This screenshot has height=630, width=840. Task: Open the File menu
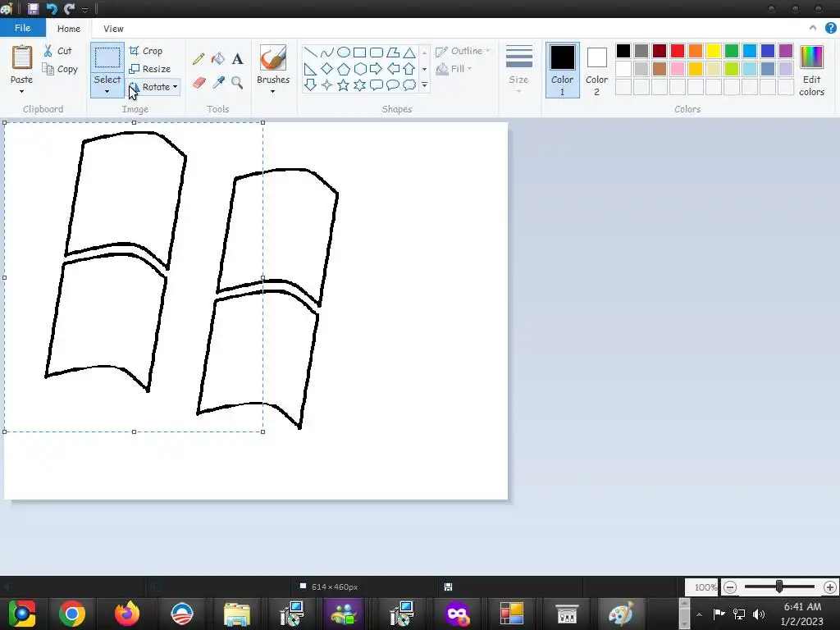pos(22,28)
